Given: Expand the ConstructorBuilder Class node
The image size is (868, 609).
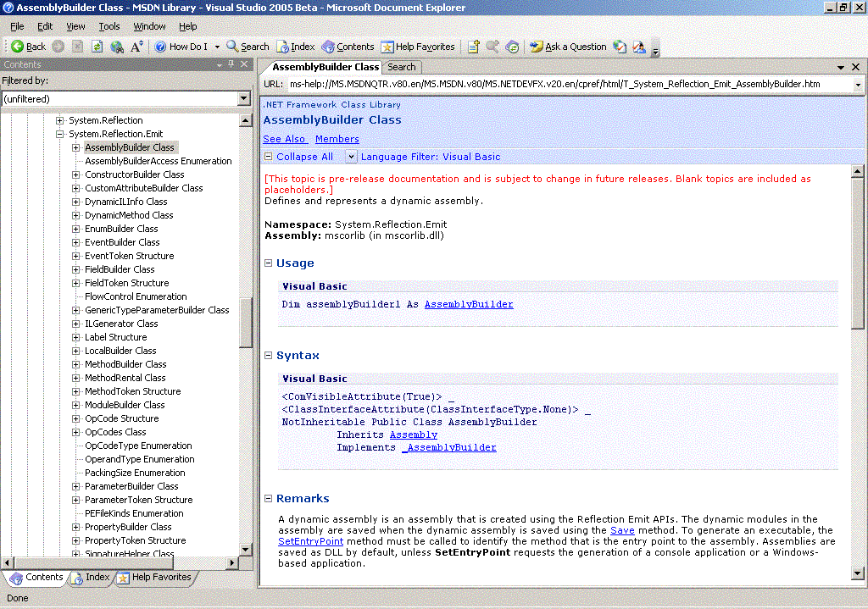Looking at the screenshot, I should tap(75, 174).
